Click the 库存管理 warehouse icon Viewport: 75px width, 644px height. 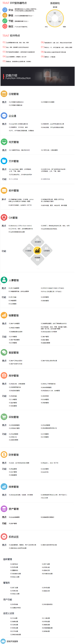[x=4, y=375]
